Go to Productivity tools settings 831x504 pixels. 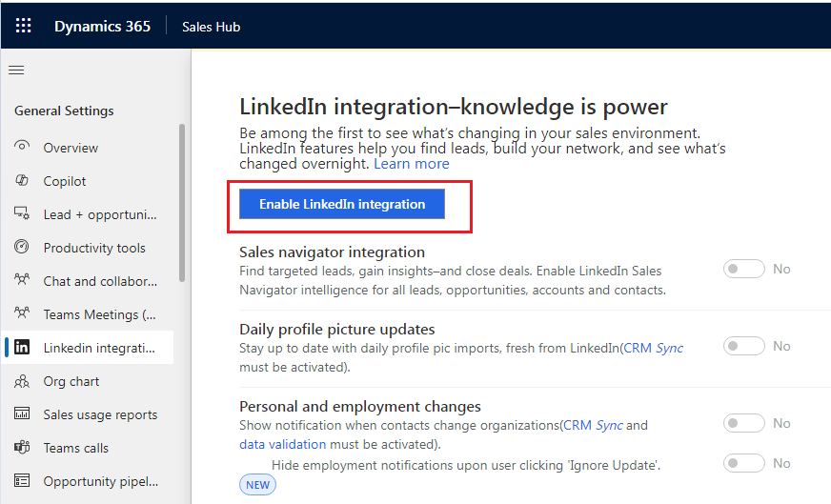click(89, 248)
